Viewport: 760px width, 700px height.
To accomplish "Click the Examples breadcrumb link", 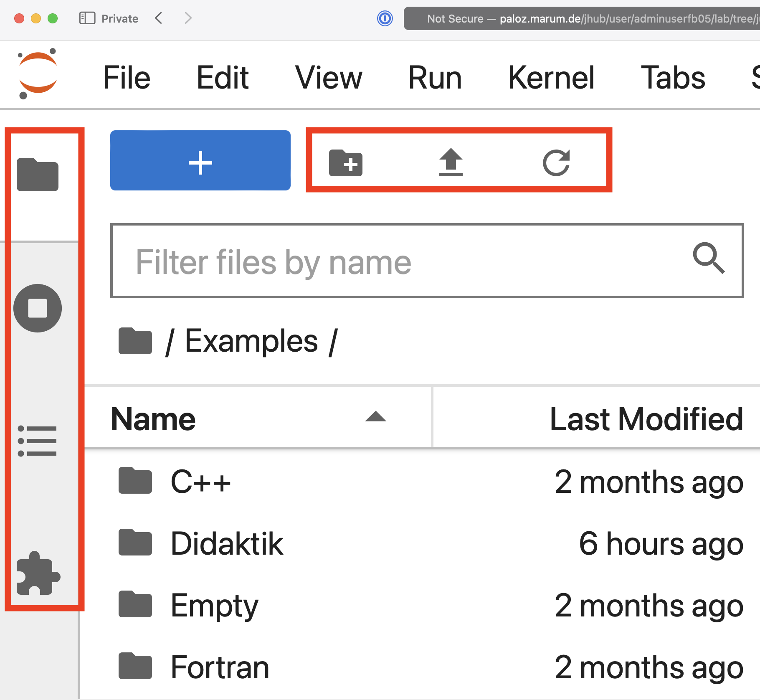I will coord(251,341).
